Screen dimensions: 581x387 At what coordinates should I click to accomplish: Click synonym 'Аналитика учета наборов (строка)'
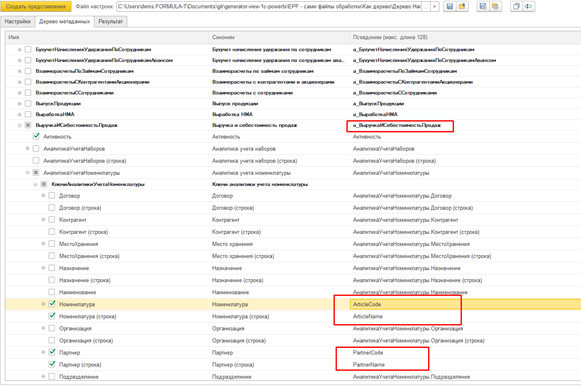coord(255,161)
